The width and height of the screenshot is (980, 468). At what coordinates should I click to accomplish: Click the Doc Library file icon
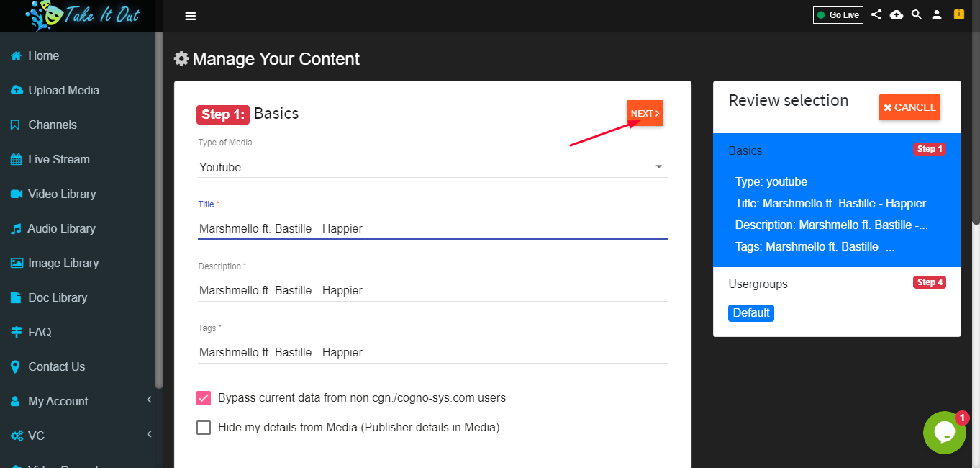click(15, 297)
